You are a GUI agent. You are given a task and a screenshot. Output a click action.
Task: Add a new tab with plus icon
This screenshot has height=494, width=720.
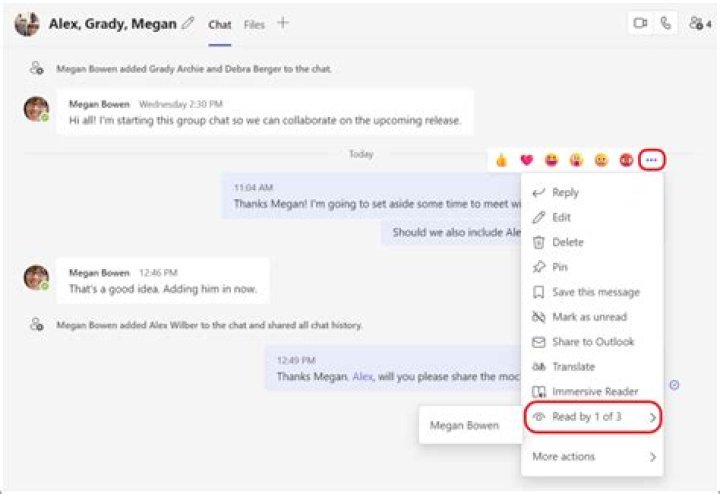coord(283,23)
